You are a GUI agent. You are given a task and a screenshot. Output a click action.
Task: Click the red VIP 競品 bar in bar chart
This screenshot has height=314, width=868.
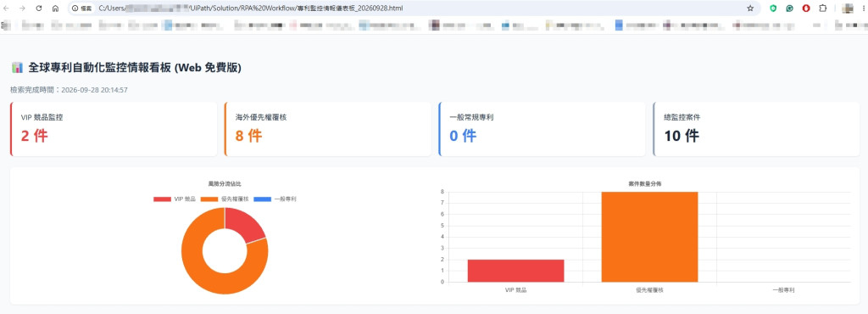pyautogui.click(x=515, y=271)
